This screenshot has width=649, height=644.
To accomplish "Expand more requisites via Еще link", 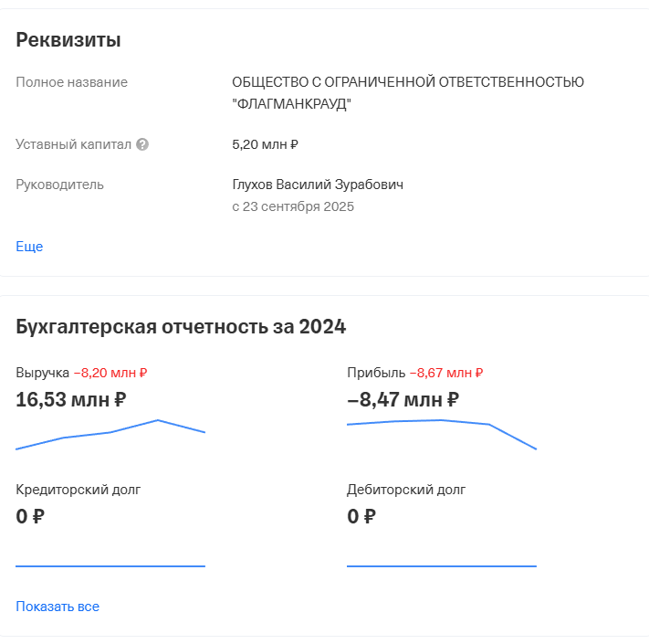I will click(29, 247).
